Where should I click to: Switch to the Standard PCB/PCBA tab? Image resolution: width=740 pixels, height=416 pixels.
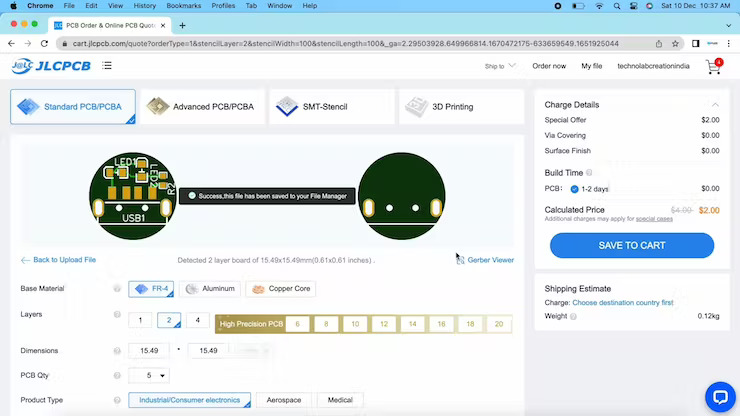coord(73,107)
